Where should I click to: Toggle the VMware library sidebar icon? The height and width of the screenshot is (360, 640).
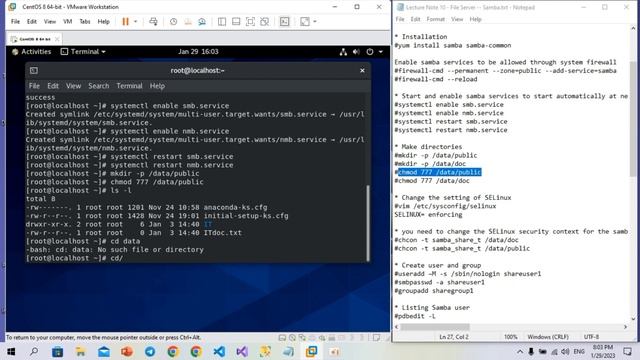tap(222, 22)
